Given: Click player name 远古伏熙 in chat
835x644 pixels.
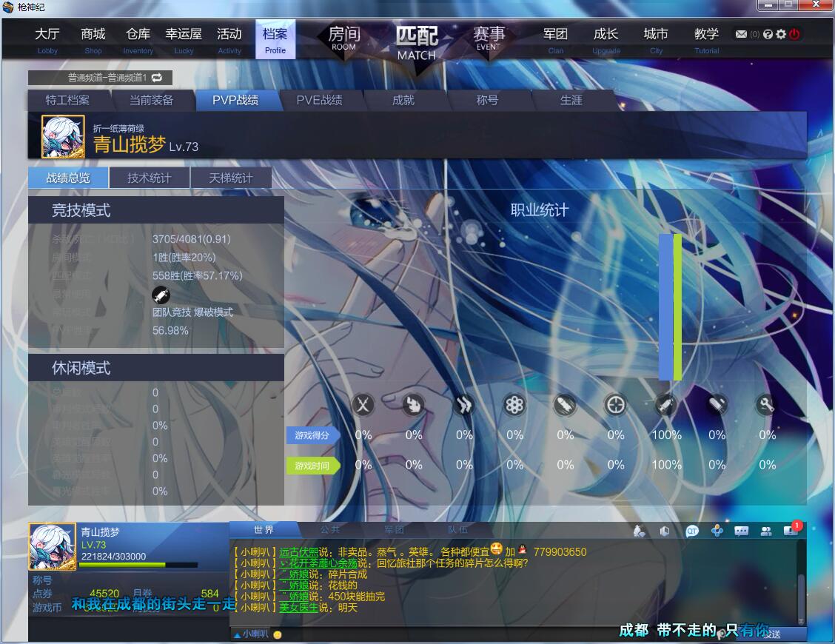Looking at the screenshot, I should tap(299, 552).
